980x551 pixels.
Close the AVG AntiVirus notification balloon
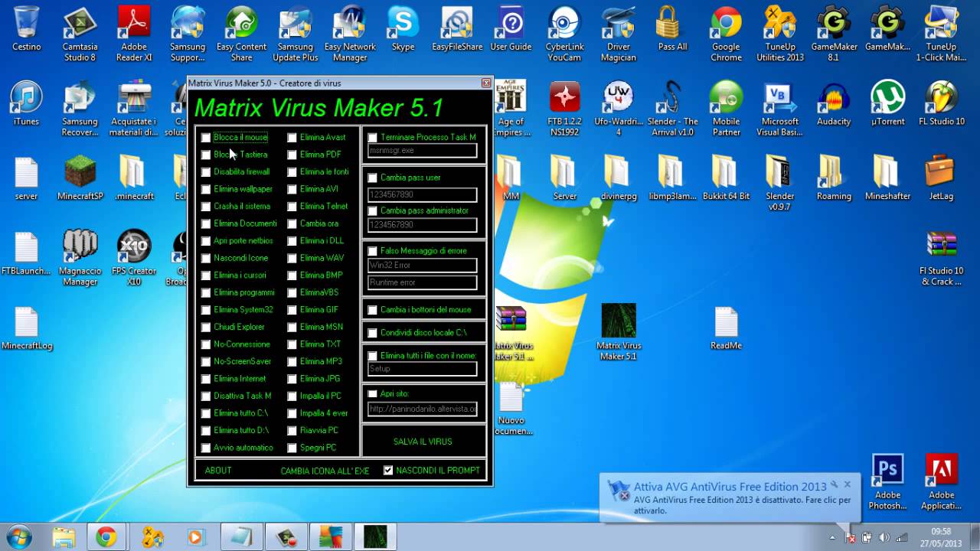(x=847, y=484)
